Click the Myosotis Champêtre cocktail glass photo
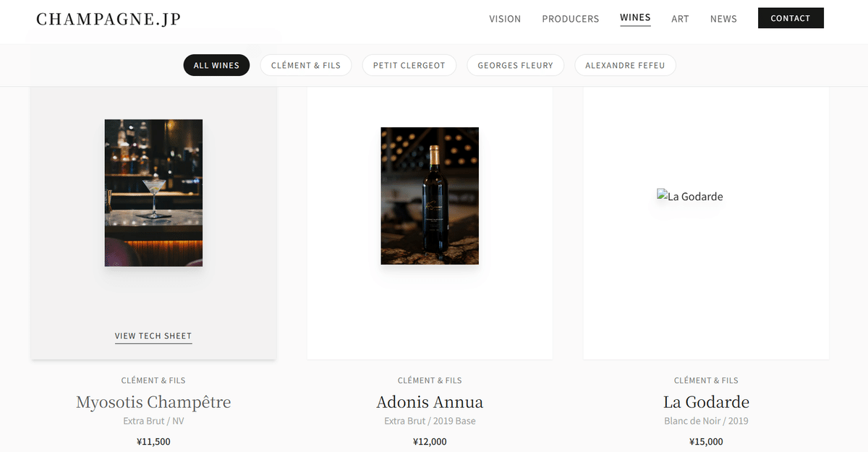Screen dimensions: 868x452 tap(153, 193)
